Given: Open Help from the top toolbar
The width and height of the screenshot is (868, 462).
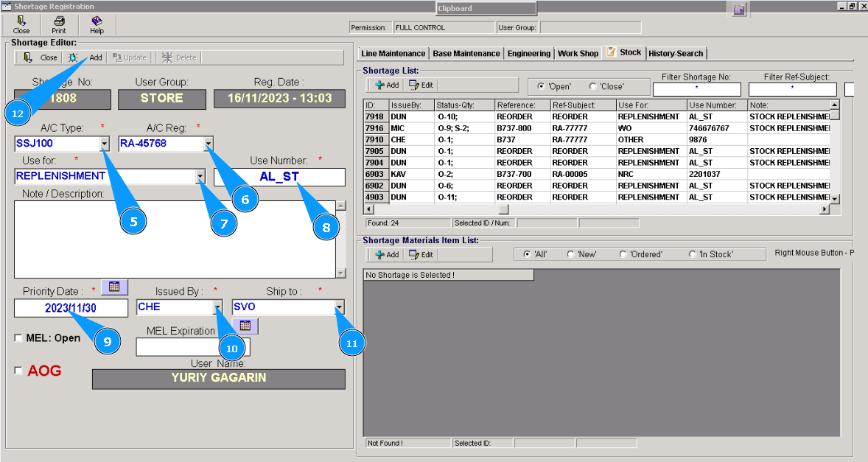Looking at the screenshot, I should click(97, 25).
